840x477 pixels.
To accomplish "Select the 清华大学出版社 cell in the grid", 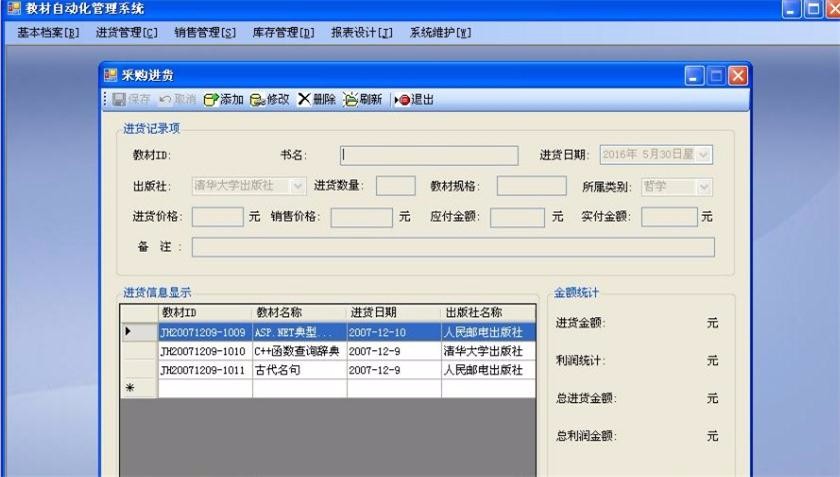I will 488,351.
